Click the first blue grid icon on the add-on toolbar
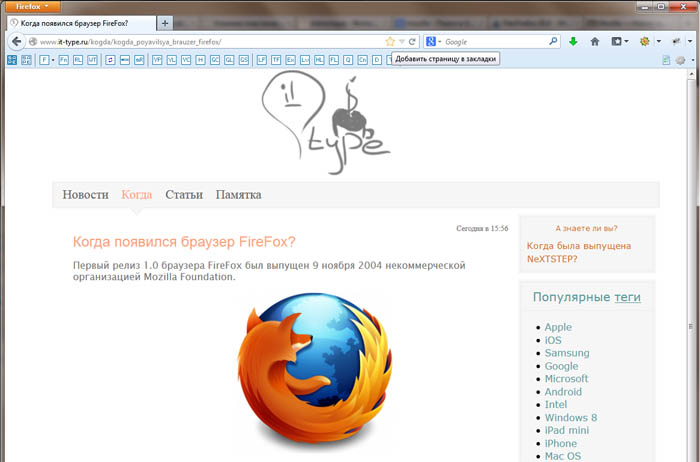Viewport: 700px width, 462px height. [12, 60]
